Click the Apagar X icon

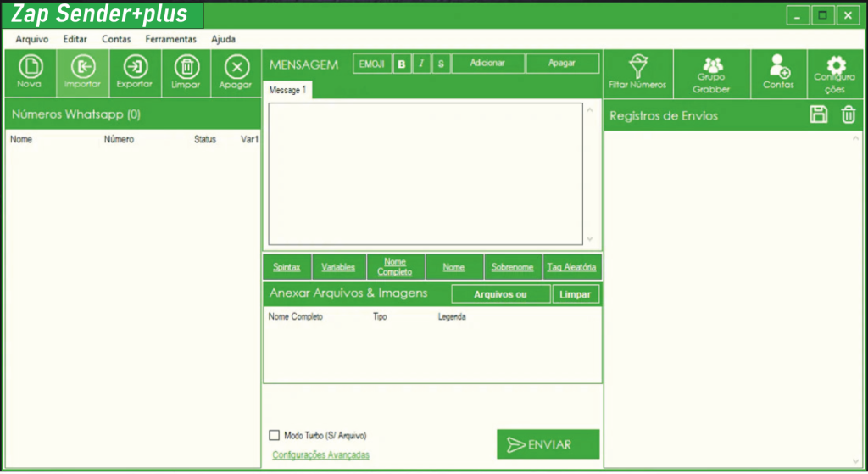coord(236,73)
